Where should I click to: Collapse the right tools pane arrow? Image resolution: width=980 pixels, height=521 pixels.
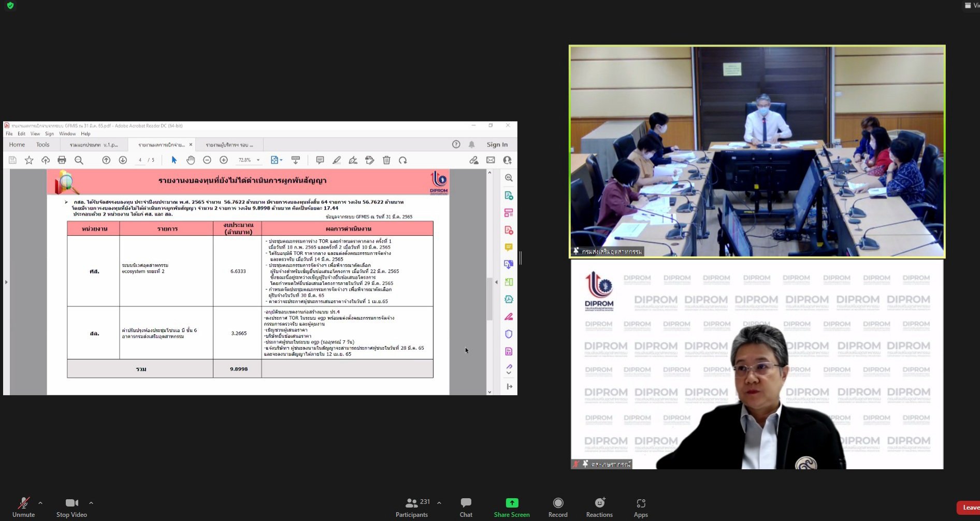pos(496,282)
